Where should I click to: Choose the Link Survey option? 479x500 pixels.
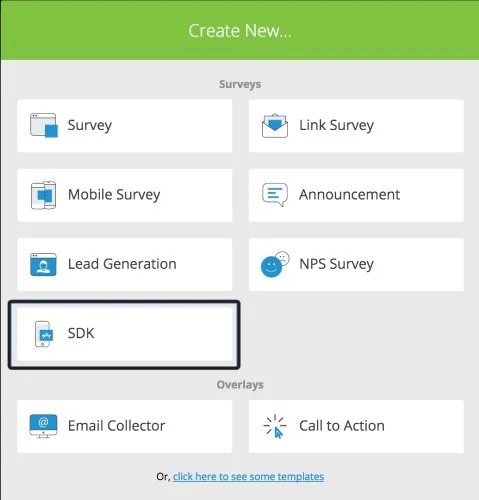coord(356,126)
